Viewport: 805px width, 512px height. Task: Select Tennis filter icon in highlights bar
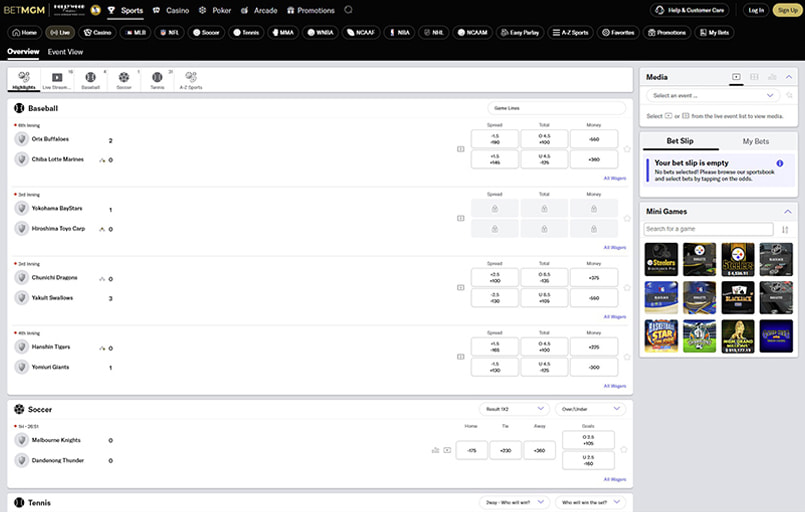(x=157, y=80)
